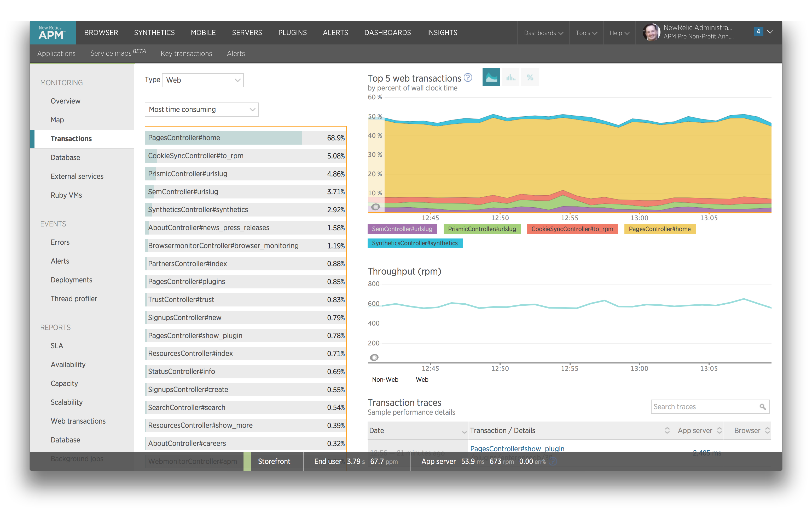The image size is (812, 512).
Task: Toggle SemController#urlslug legend series
Action: point(402,229)
